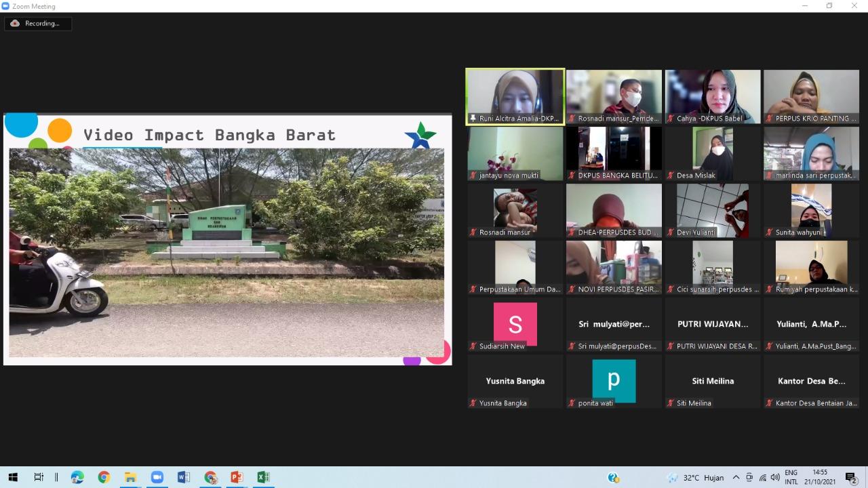Expand hidden system tray icons
Viewport: 868px width, 488px height.
pyautogui.click(x=736, y=477)
